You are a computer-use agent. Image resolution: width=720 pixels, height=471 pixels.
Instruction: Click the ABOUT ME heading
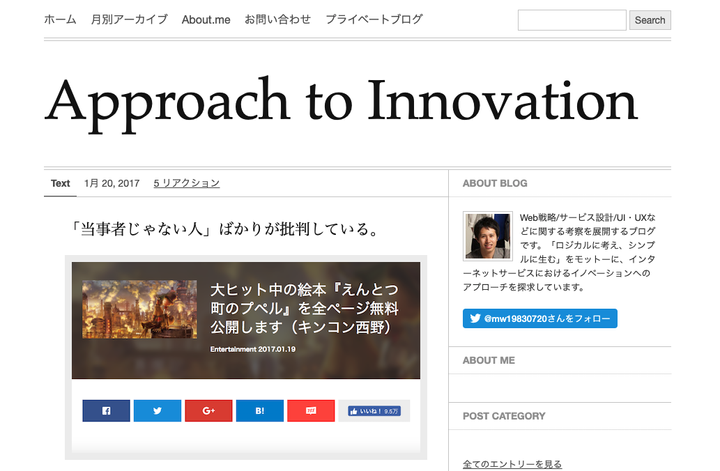pyautogui.click(x=489, y=360)
